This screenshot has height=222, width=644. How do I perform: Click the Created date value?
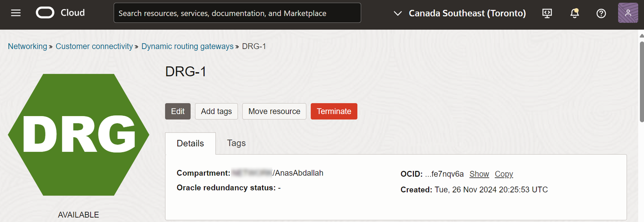coord(491,190)
